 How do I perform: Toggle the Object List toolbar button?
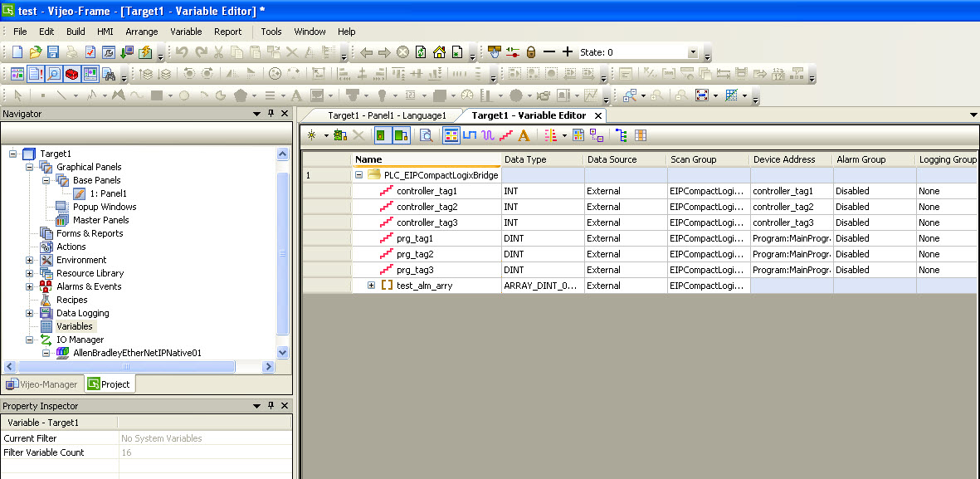tap(90, 74)
